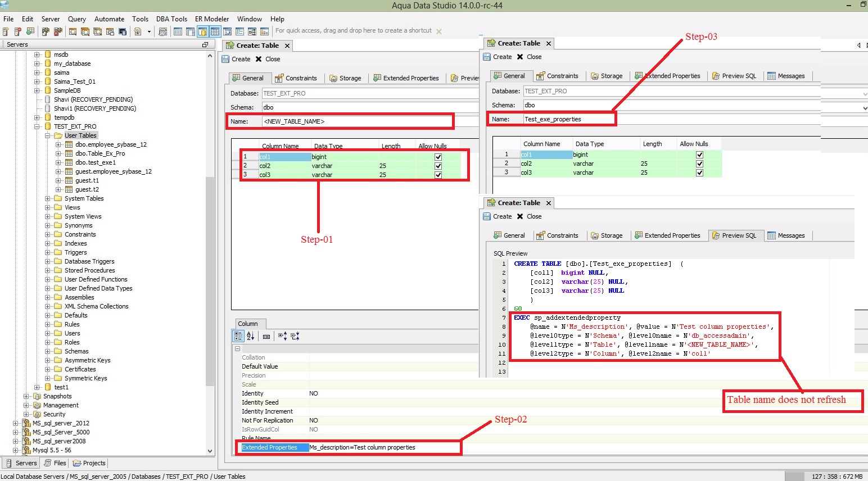Open the Automate menu
This screenshot has height=481, width=868.
[109, 19]
